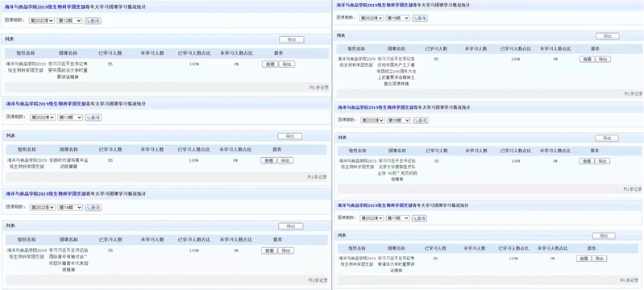Run the 查询 search next to 第14期
The image size is (644, 290).
93,208
